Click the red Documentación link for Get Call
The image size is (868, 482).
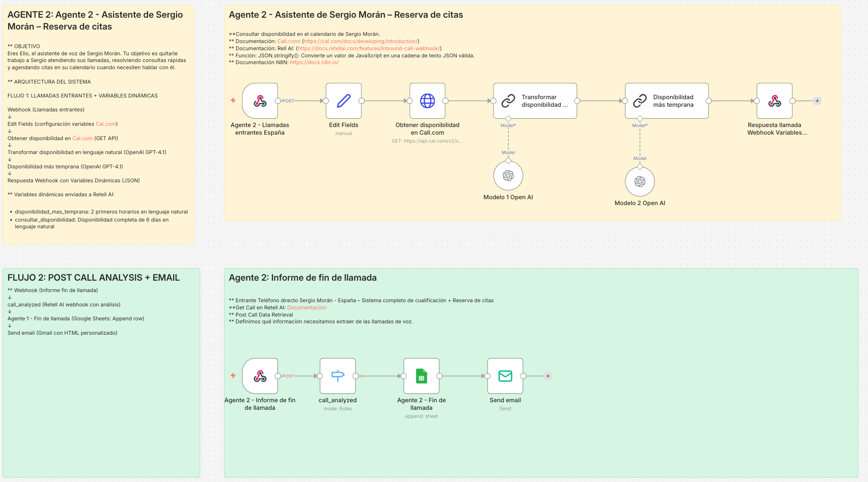306,308
